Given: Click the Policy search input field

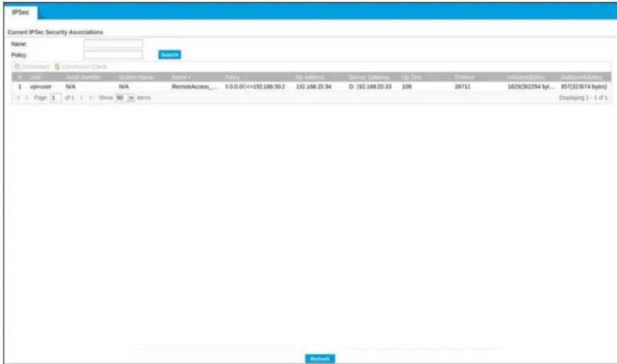Looking at the screenshot, I should click(113, 55).
